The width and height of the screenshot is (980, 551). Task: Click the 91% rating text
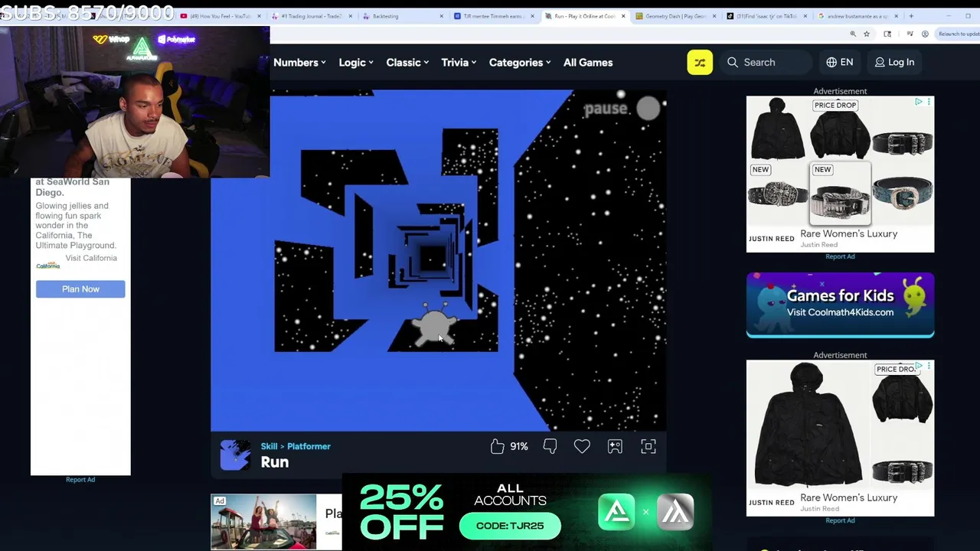pyautogui.click(x=519, y=446)
